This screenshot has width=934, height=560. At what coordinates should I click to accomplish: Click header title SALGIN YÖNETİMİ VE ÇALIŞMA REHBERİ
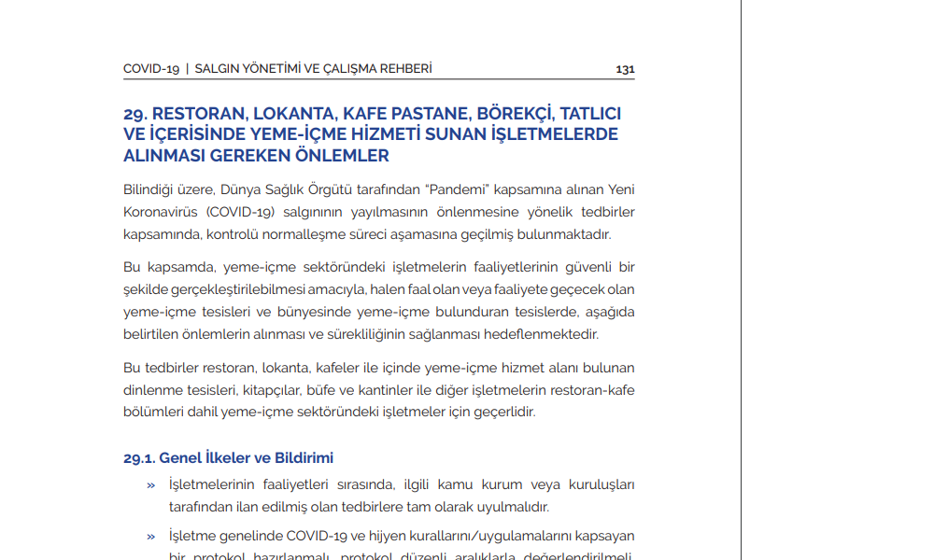tap(313, 69)
